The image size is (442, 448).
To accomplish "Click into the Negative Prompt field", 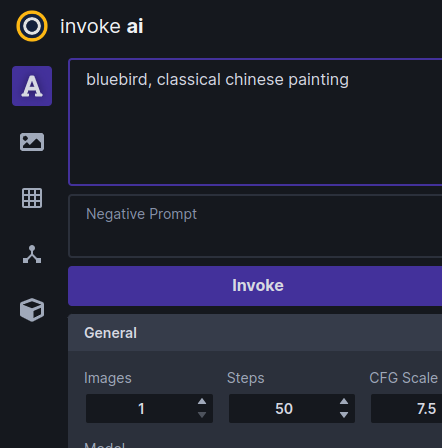I will (255, 226).
